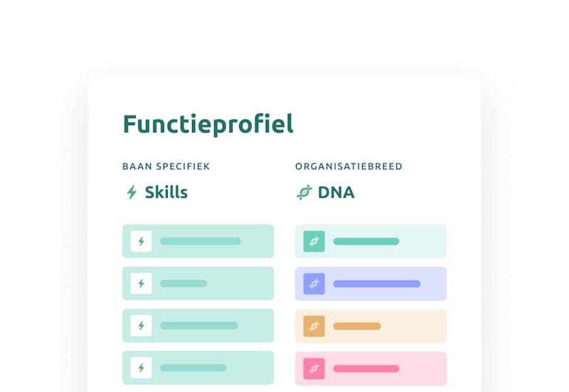Click the pink DNA icon tile
Screen dimensions: 569x392
314,369
